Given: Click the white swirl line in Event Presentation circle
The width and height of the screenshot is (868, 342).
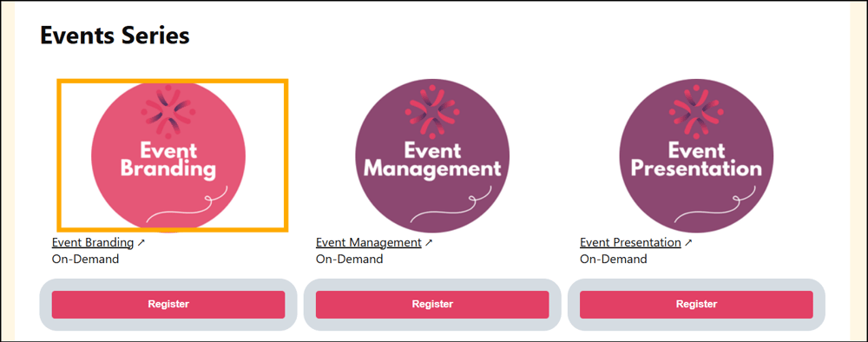Looking at the screenshot, I should tap(715, 207).
